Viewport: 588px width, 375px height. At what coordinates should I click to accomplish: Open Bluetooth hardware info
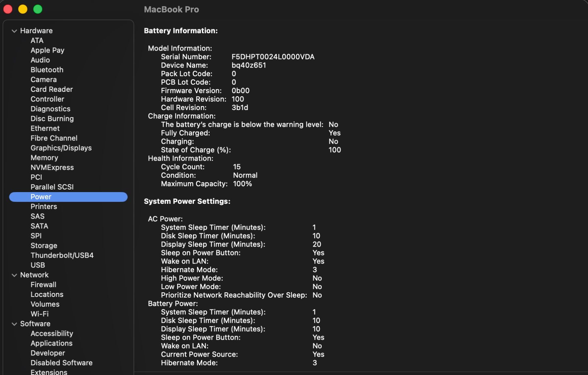coord(47,70)
